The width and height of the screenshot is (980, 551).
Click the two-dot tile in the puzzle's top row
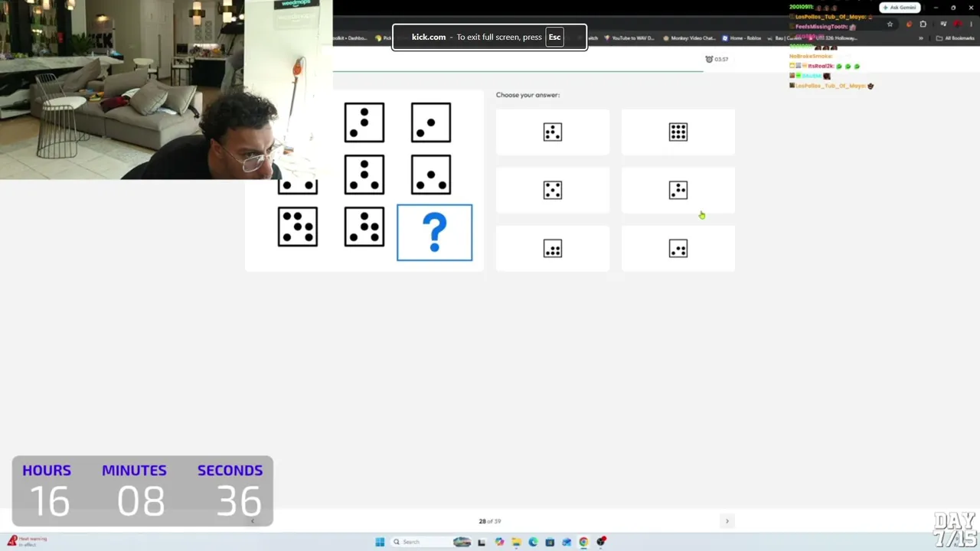point(431,122)
